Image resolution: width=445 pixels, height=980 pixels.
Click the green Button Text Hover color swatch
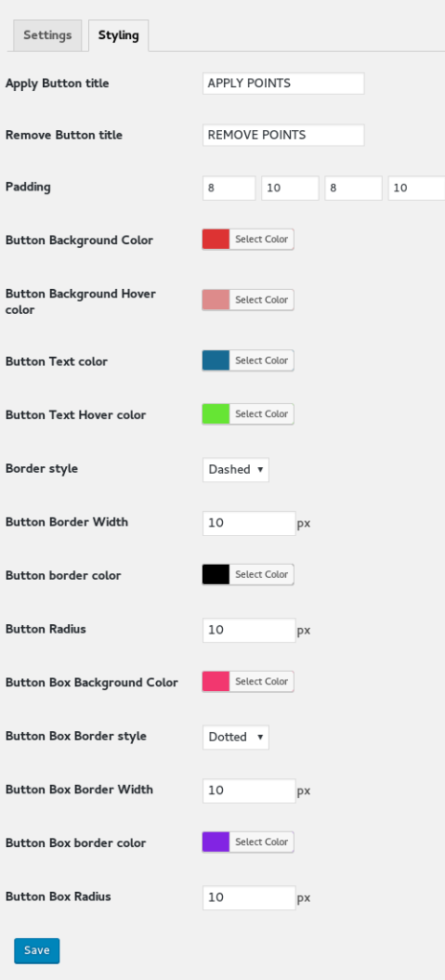[215, 413]
